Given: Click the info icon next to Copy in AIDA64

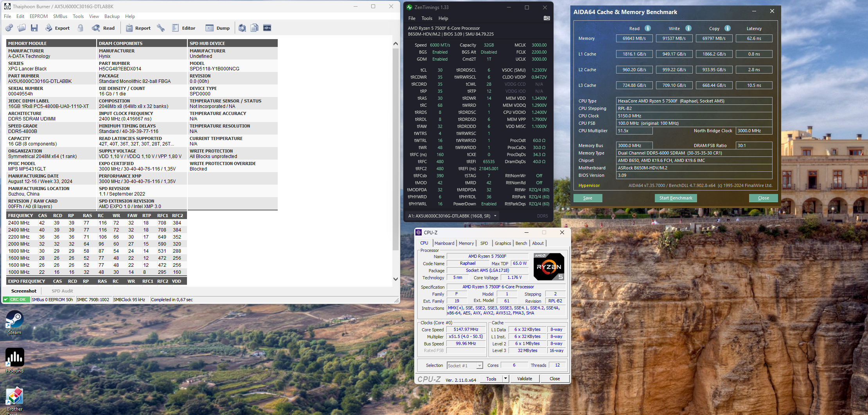Looking at the screenshot, I should click(x=728, y=28).
